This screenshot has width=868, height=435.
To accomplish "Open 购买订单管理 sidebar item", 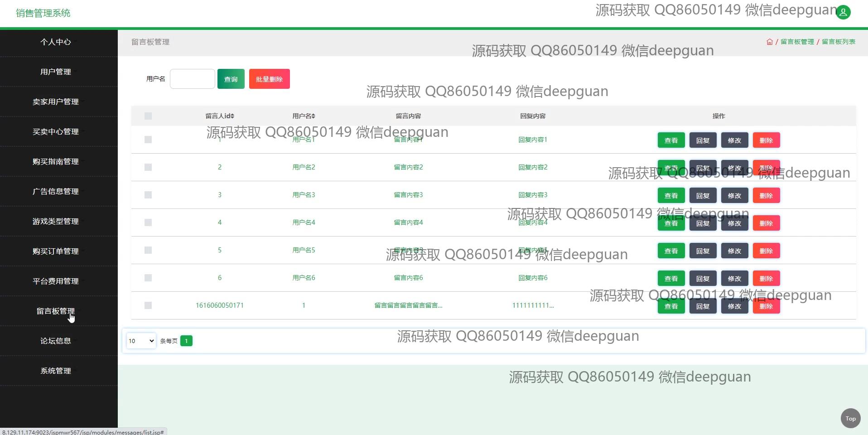I will [x=56, y=251].
